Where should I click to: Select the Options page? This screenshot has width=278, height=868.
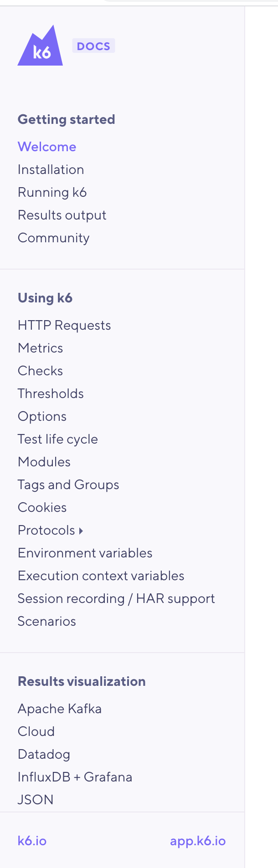[42, 416]
